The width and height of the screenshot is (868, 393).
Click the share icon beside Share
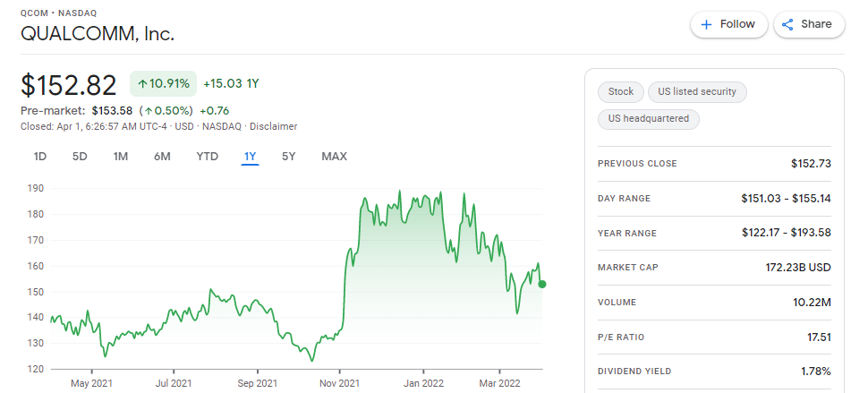click(x=787, y=24)
